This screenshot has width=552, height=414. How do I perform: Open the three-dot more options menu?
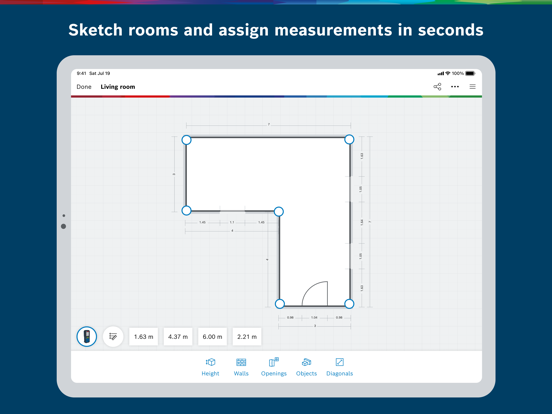[455, 87]
